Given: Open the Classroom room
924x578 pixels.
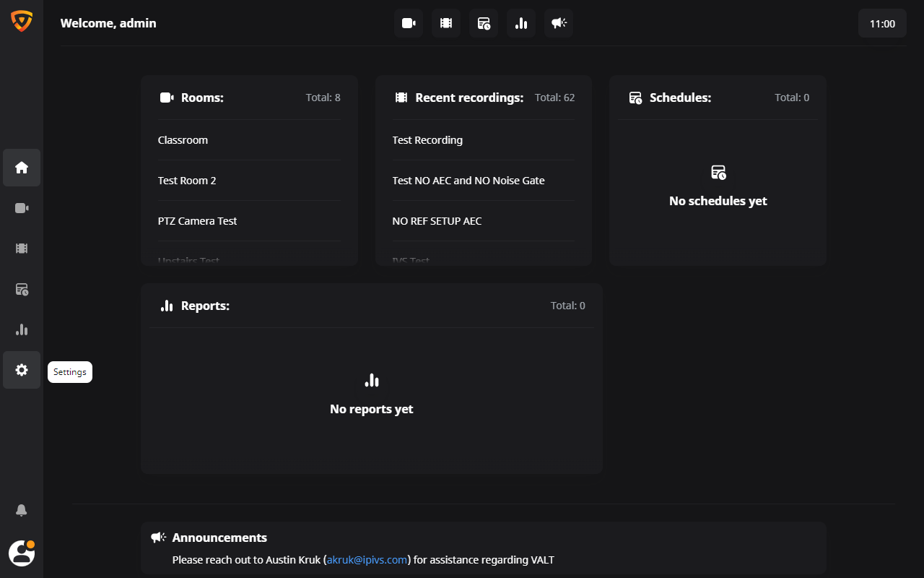Looking at the screenshot, I should (x=183, y=140).
